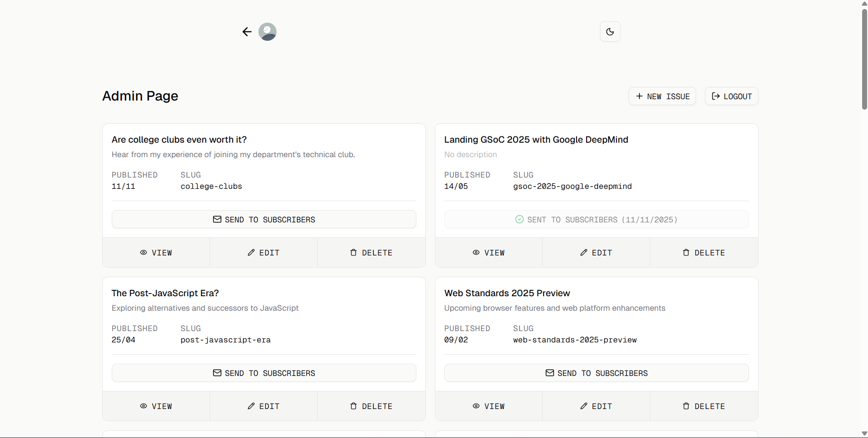The height and width of the screenshot is (438, 868).
Task: Click Logout to end admin session
Action: coord(731,96)
